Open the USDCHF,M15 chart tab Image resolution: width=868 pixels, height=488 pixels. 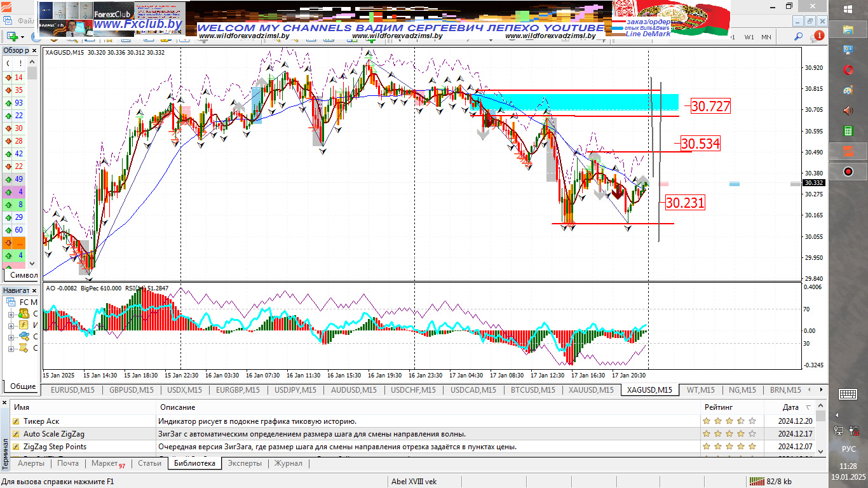pyautogui.click(x=413, y=390)
